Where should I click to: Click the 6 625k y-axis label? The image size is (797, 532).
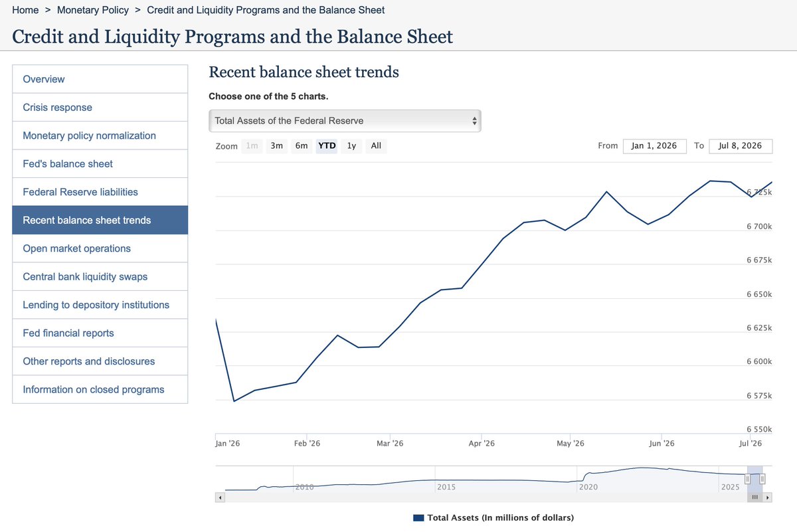click(x=759, y=328)
